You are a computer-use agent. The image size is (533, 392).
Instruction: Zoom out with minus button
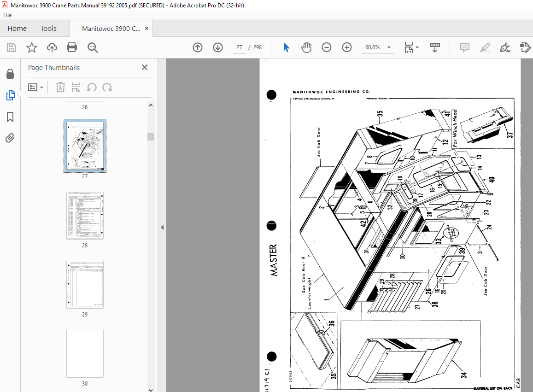click(x=326, y=47)
